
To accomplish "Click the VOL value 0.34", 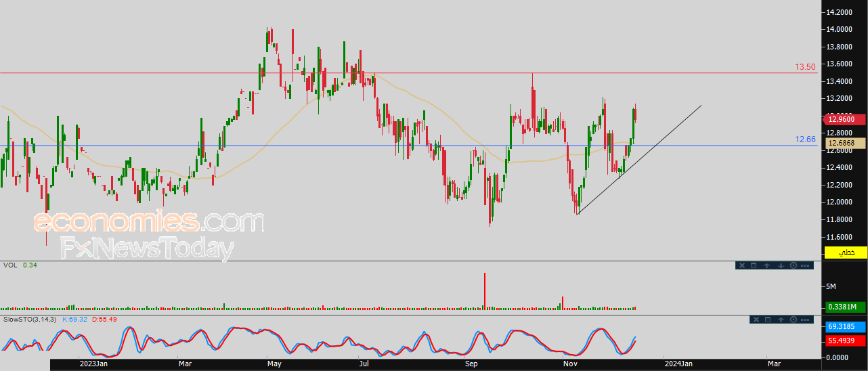I will click(30, 265).
